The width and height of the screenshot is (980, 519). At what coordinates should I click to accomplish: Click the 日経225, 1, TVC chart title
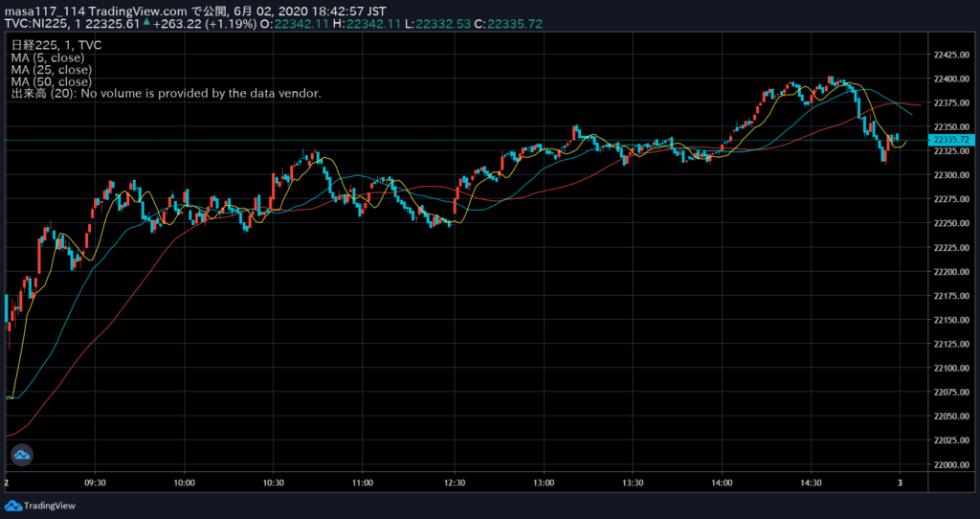click(56, 45)
